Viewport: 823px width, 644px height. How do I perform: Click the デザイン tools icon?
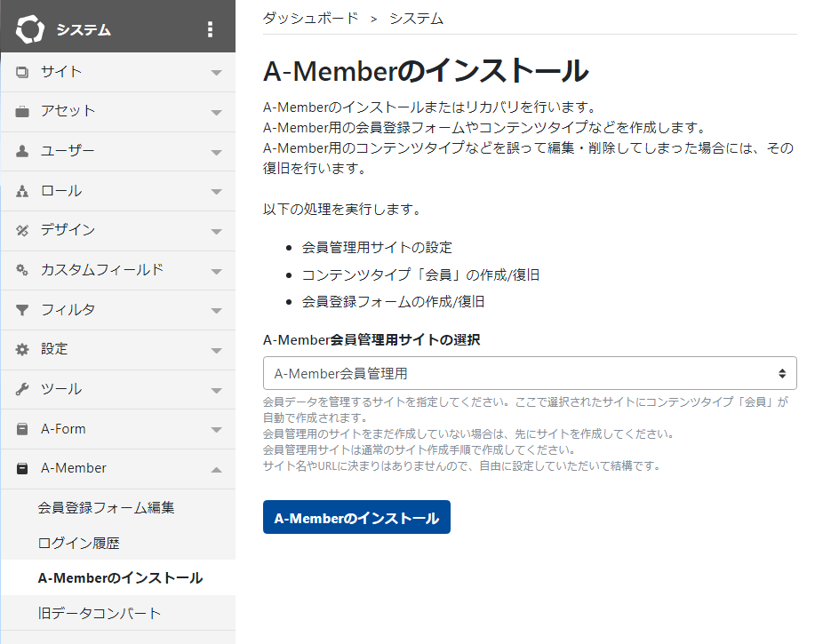tap(22, 230)
